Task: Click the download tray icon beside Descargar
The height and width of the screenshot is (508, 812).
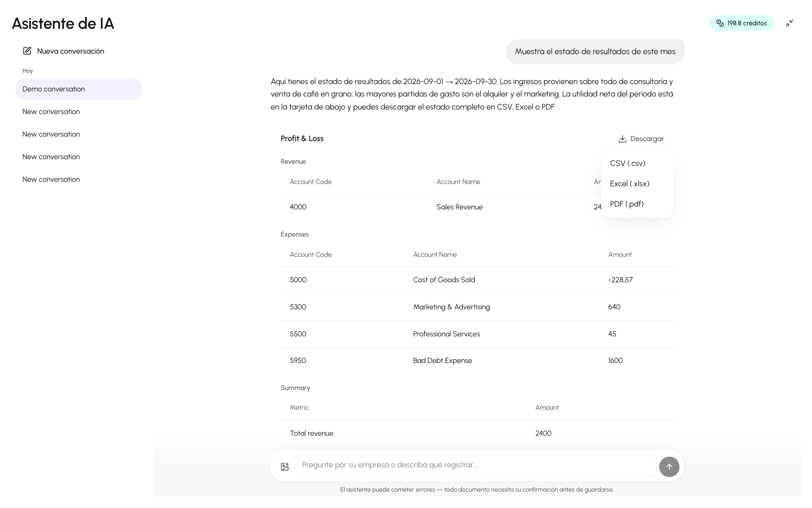Action: click(x=623, y=139)
